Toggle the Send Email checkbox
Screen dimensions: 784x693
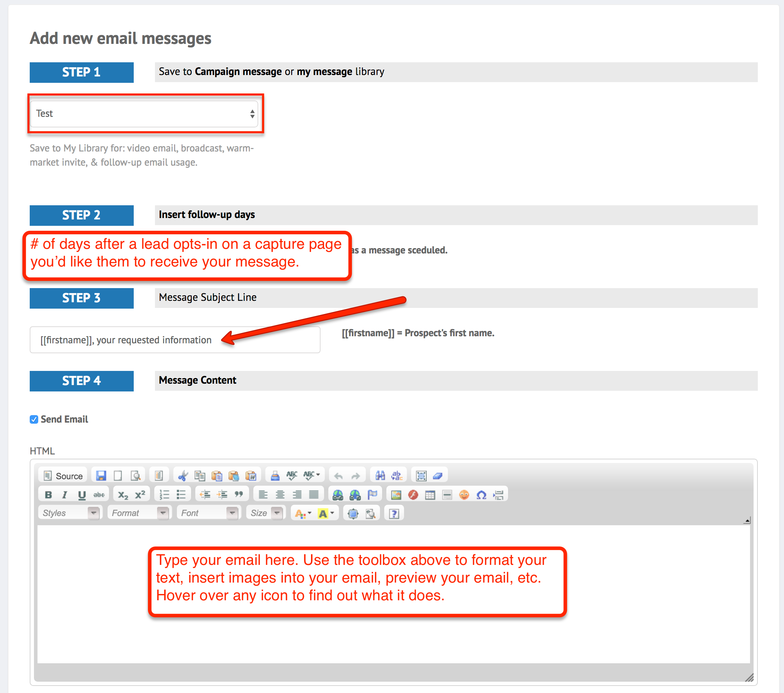pyautogui.click(x=34, y=419)
